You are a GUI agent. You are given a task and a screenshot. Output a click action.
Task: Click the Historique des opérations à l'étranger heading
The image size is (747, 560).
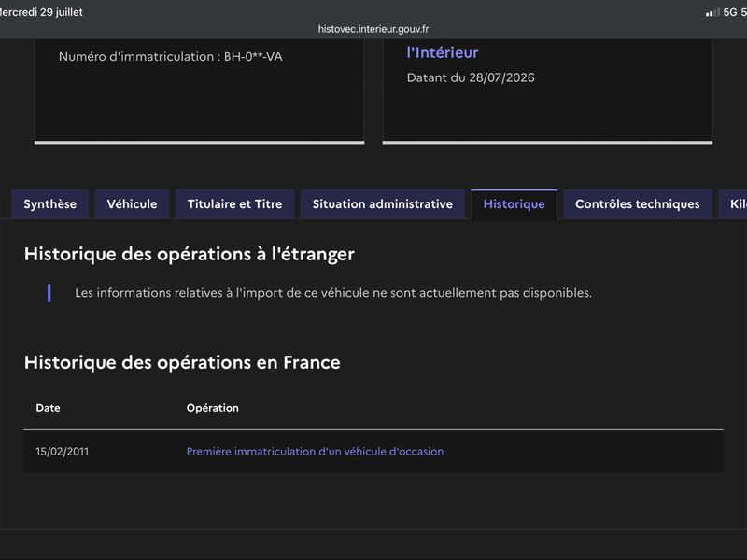click(x=190, y=254)
